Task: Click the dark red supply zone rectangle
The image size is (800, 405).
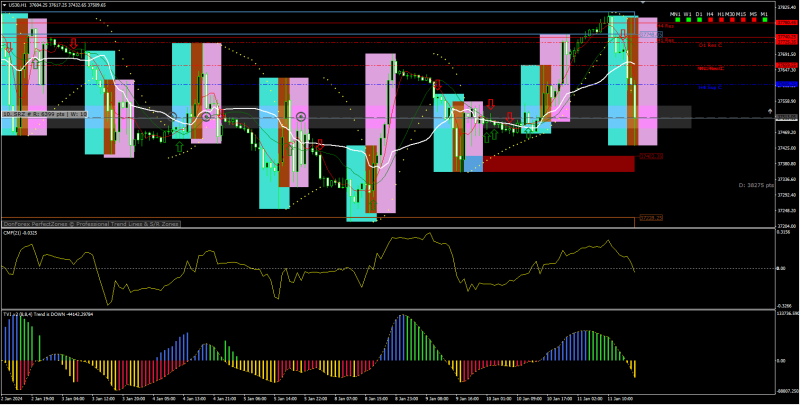Action: [558, 163]
